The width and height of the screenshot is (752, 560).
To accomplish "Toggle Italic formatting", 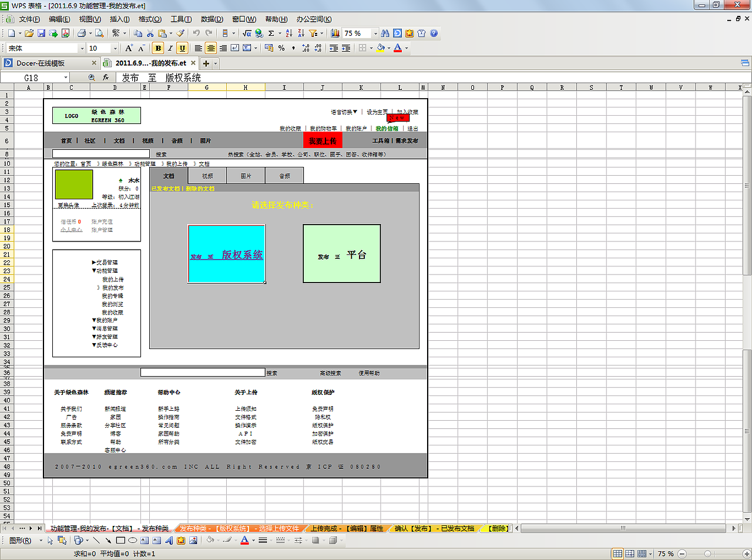I will (170, 48).
